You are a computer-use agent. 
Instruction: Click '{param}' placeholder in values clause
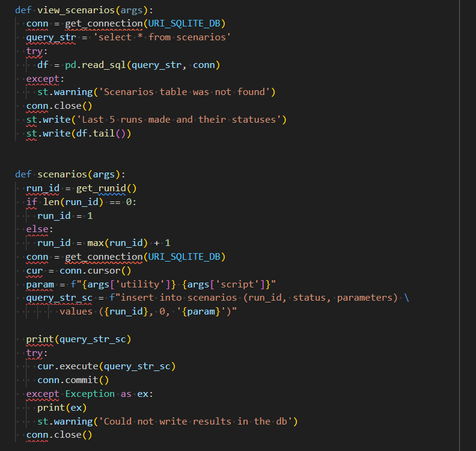pos(201,311)
